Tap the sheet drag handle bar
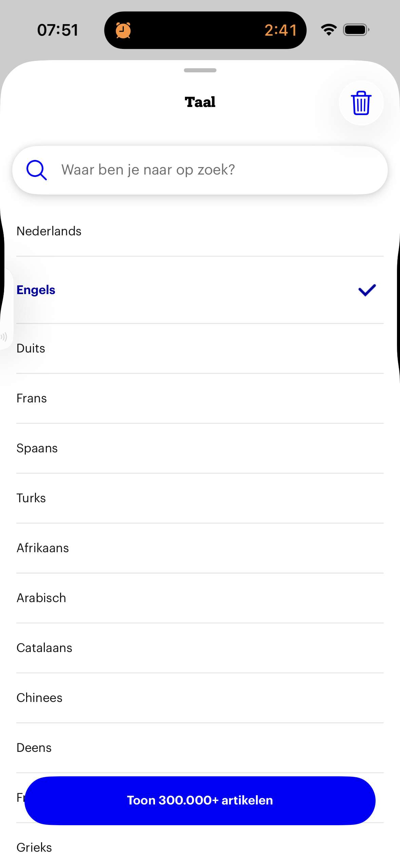The height and width of the screenshot is (868, 400). tap(200, 70)
